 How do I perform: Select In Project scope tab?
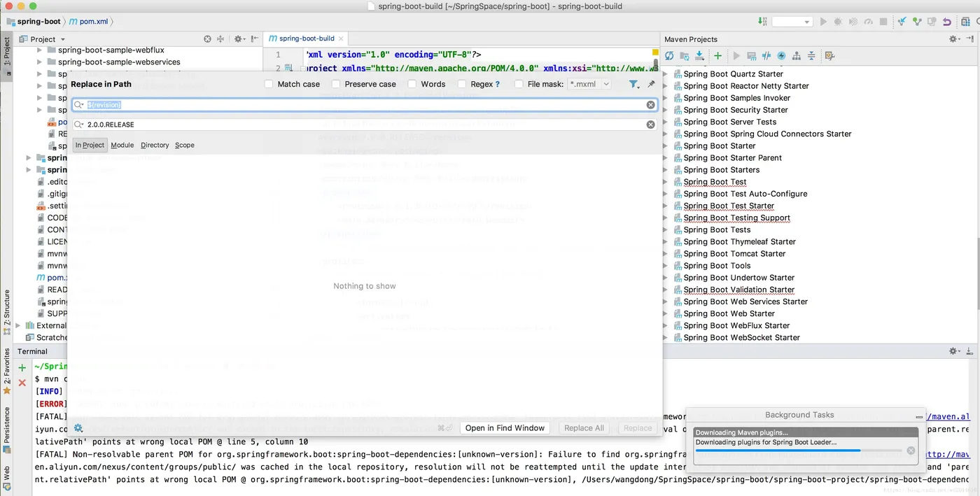pyautogui.click(x=90, y=145)
